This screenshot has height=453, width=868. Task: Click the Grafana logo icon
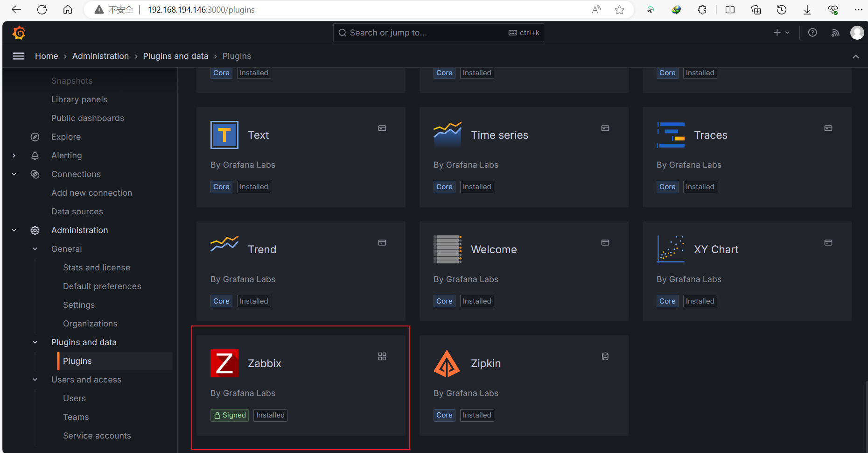coord(19,33)
